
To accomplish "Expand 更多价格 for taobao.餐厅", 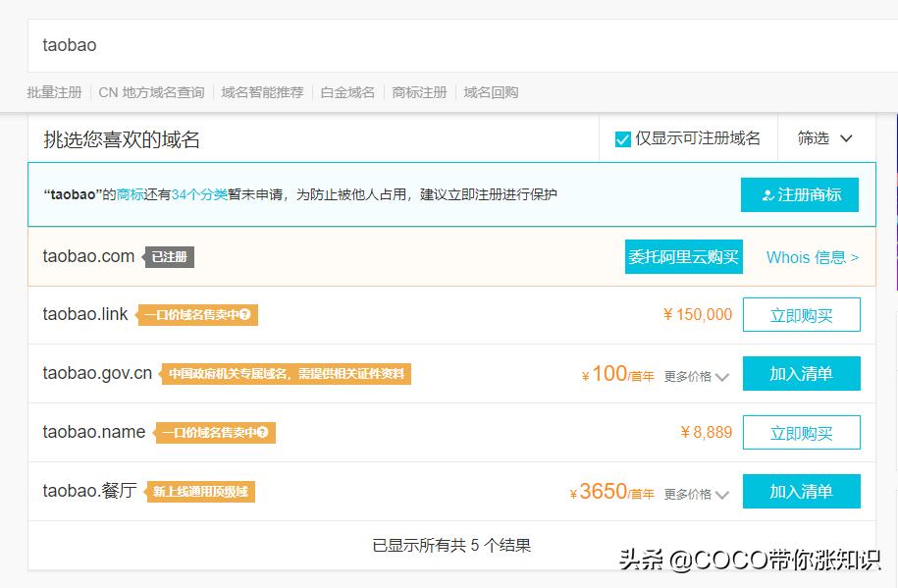I will 697,494.
